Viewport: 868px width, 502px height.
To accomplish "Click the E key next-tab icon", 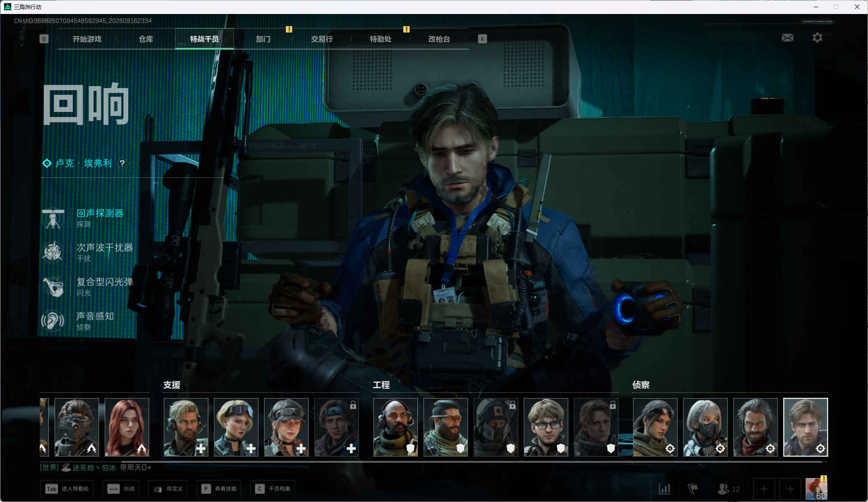I will pos(482,39).
